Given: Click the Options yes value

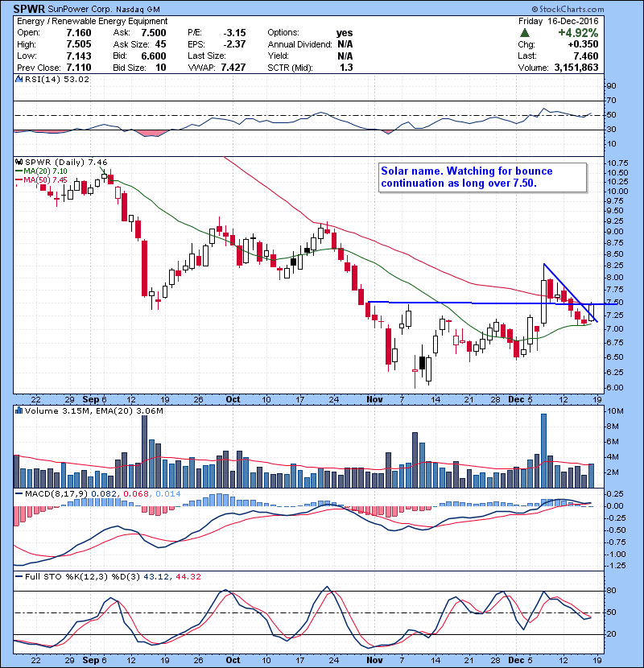Looking at the screenshot, I should point(345,33).
